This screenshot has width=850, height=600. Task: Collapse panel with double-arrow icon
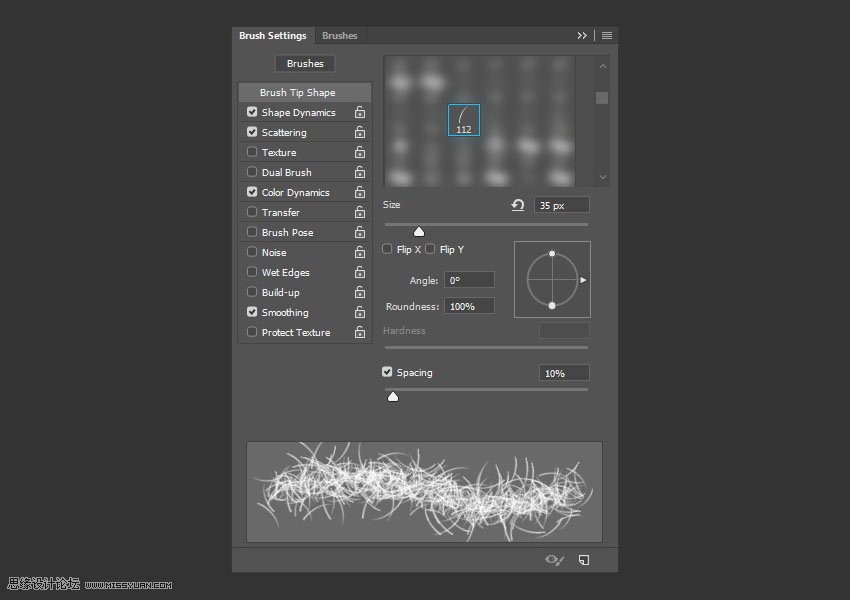pos(582,36)
